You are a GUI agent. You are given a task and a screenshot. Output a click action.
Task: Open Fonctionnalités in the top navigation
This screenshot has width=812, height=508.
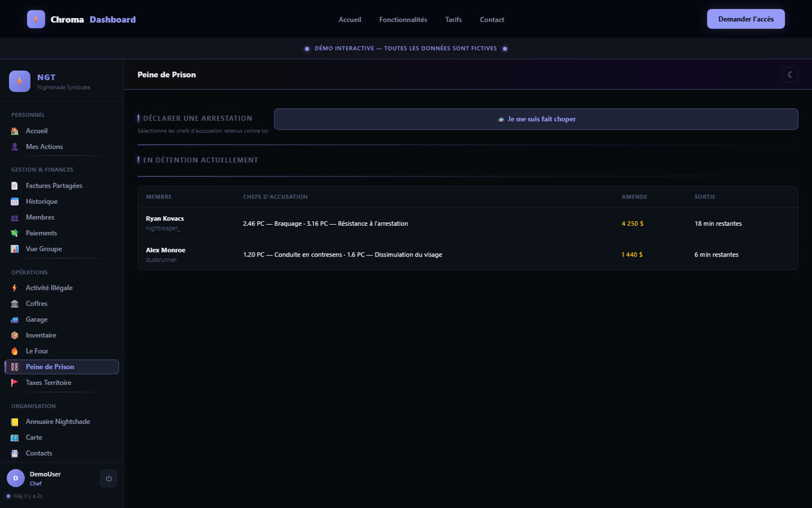(x=403, y=20)
